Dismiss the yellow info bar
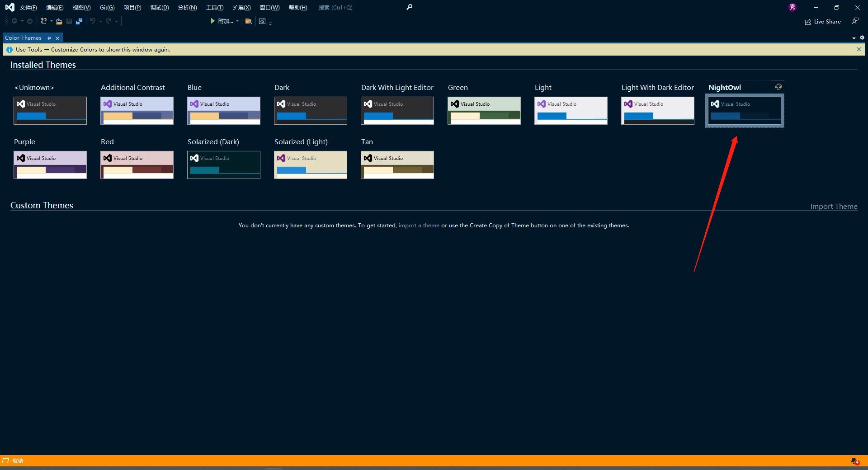 point(859,49)
